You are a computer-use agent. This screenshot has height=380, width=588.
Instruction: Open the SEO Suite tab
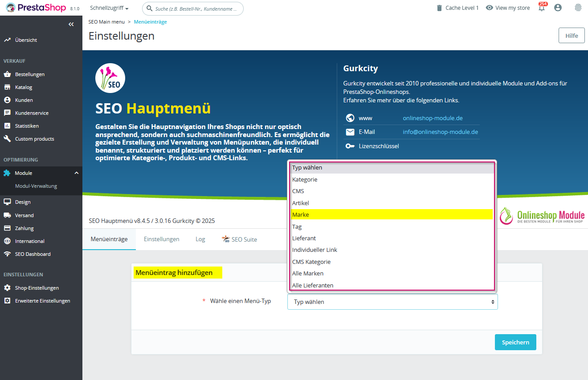tap(239, 239)
